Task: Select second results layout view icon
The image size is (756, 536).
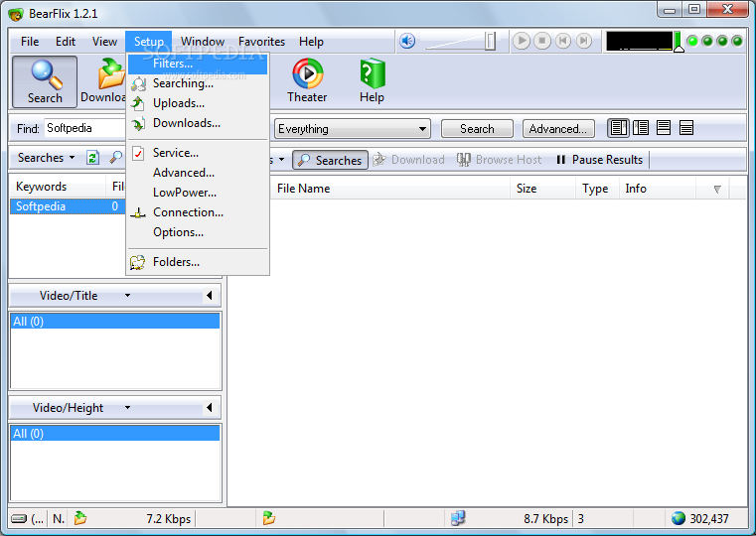Action: (641, 128)
